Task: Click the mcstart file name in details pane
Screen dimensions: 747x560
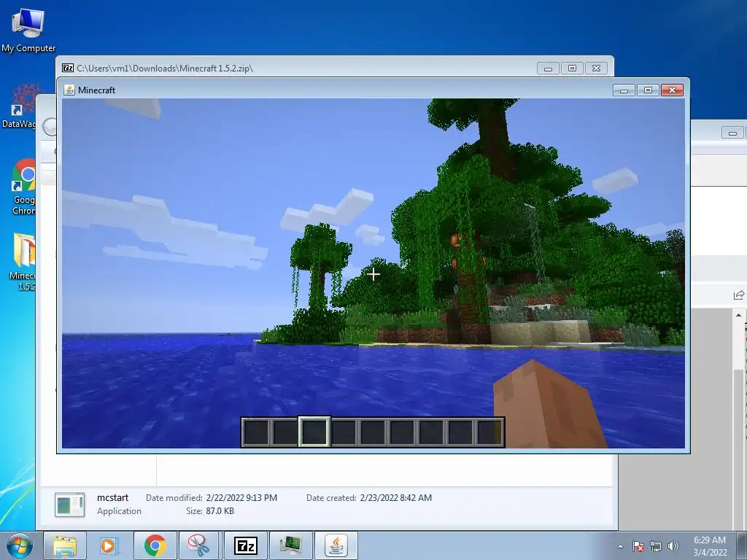Action: coord(112,497)
